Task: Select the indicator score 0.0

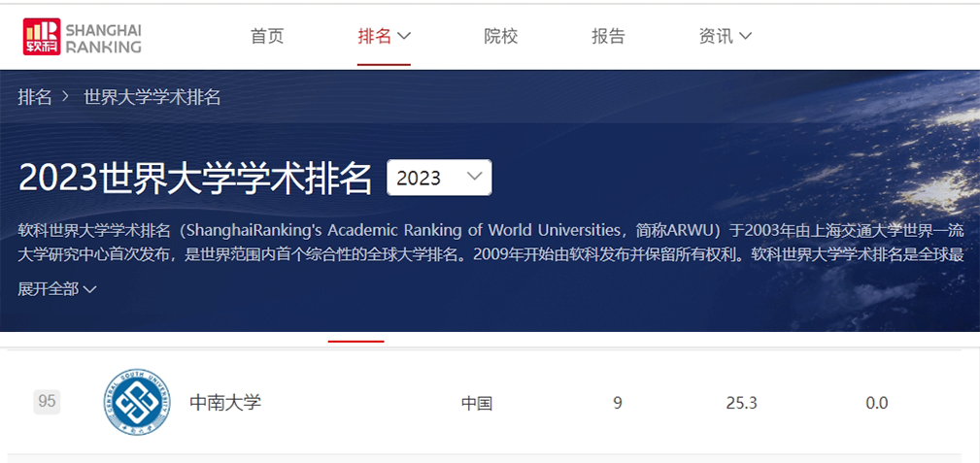Action: [876, 404]
